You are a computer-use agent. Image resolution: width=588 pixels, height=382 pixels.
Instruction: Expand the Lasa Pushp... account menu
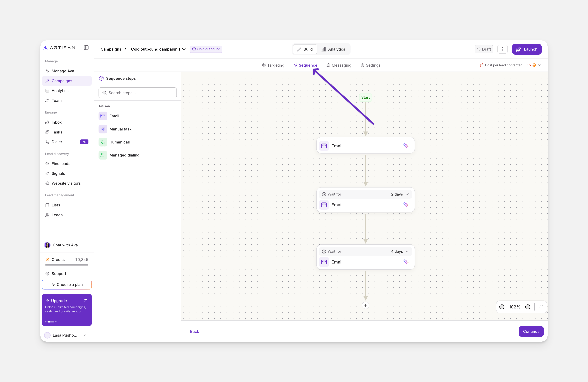click(67, 335)
